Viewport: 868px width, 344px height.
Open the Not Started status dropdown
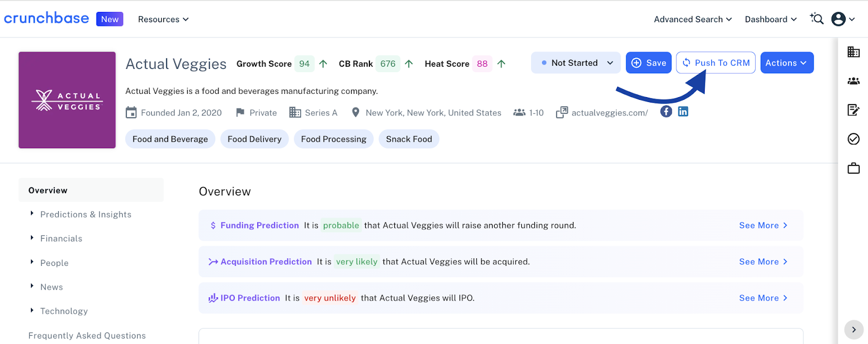click(576, 63)
